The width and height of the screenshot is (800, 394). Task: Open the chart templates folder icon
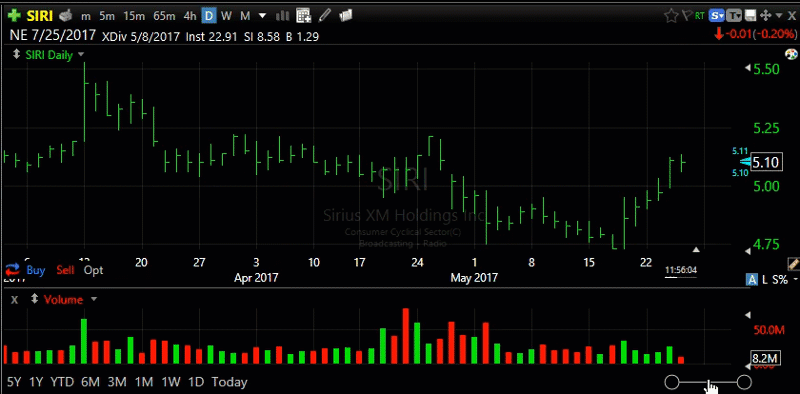point(346,16)
